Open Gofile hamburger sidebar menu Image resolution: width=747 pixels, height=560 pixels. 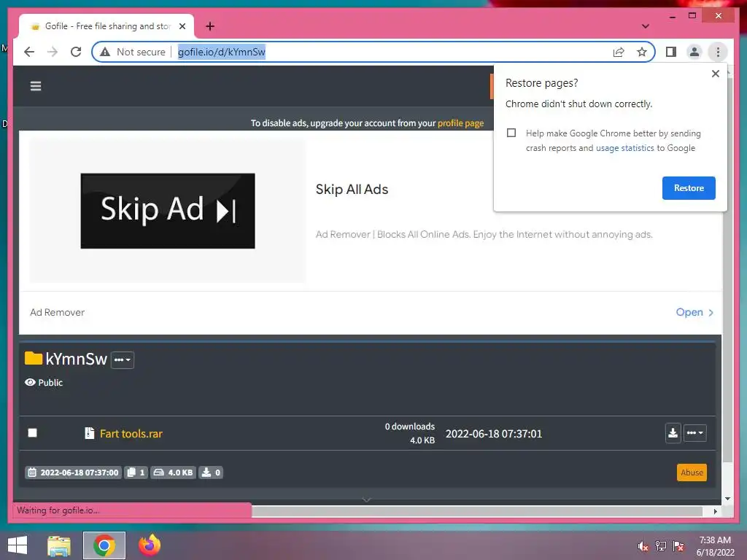point(36,86)
